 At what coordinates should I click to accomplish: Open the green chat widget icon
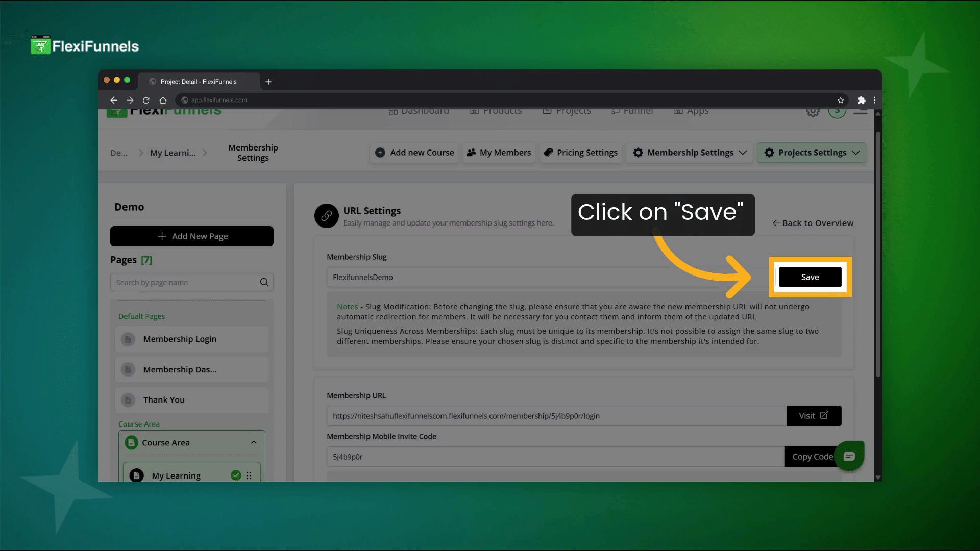849,456
